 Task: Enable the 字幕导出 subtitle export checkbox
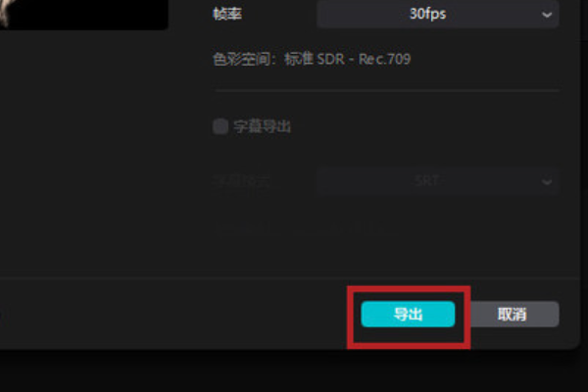coord(220,126)
